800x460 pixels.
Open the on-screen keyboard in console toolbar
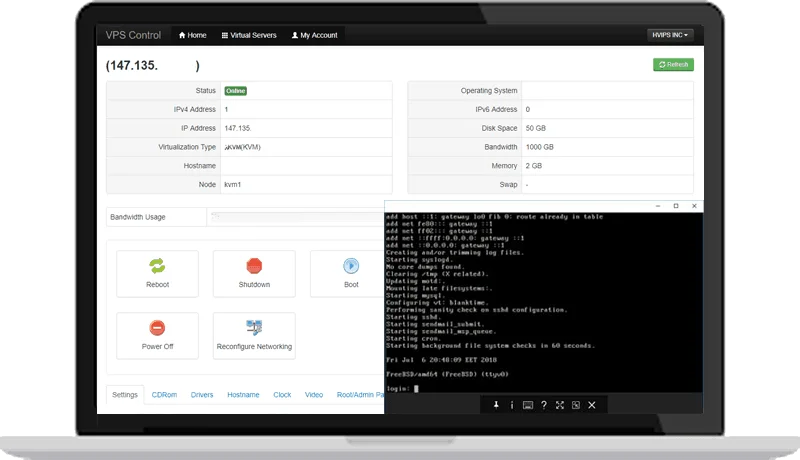pos(527,405)
